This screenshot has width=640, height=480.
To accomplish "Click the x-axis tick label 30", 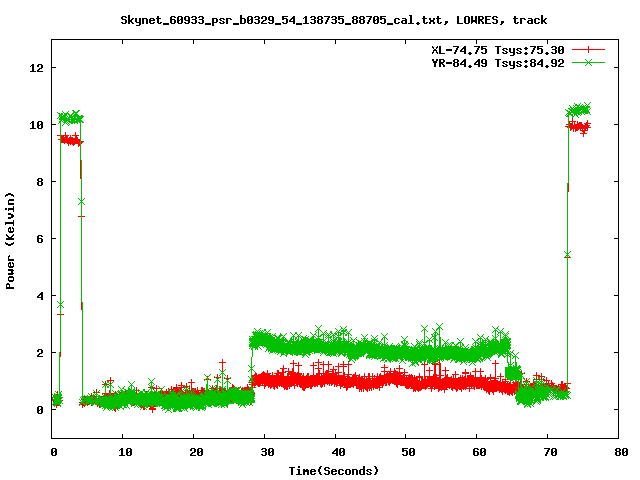I will coord(267,452).
